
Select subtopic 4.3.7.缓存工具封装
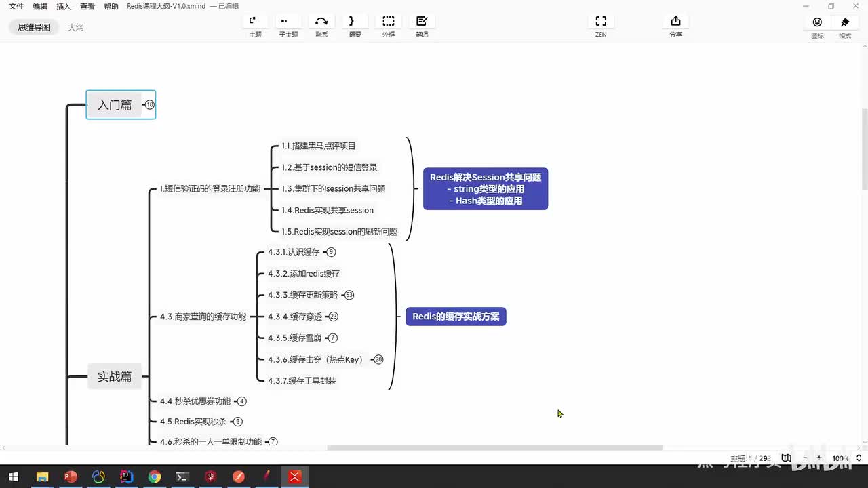(x=302, y=381)
